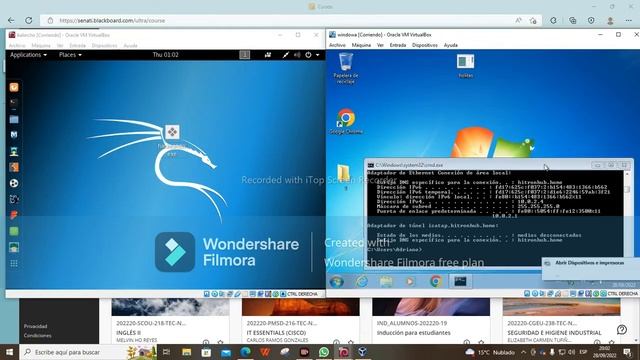Viewport: 640px width, 360px height.
Task: Click the Thu 01:02 clock in Kali
Action: 165,55
